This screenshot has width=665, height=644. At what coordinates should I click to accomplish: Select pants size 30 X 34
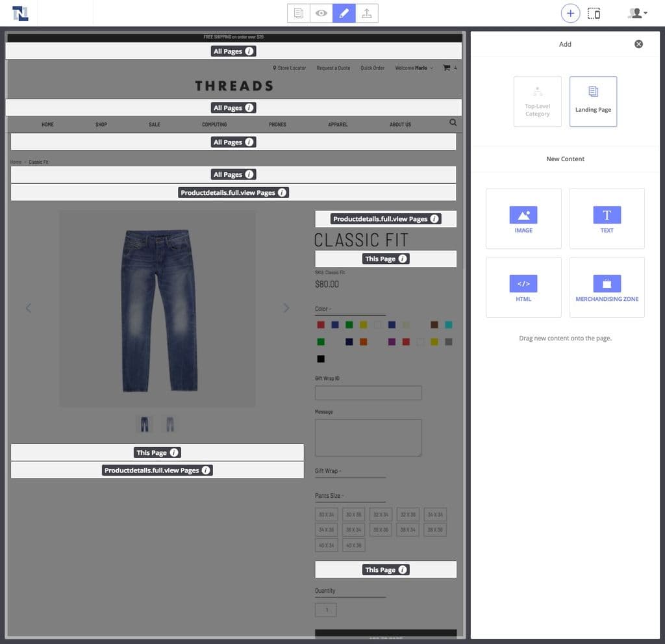coord(326,515)
